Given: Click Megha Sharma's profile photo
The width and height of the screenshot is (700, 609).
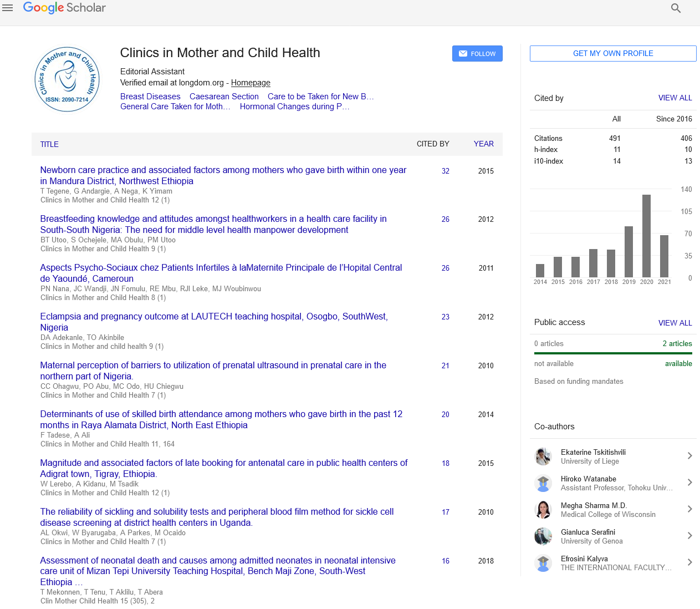Looking at the screenshot, I should click(x=543, y=510).
